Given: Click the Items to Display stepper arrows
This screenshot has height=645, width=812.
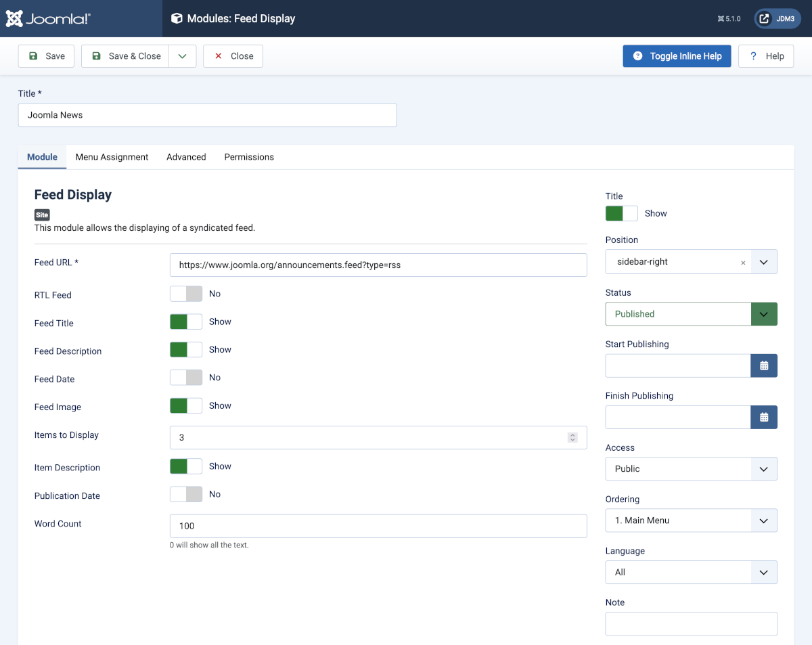Looking at the screenshot, I should pos(572,438).
